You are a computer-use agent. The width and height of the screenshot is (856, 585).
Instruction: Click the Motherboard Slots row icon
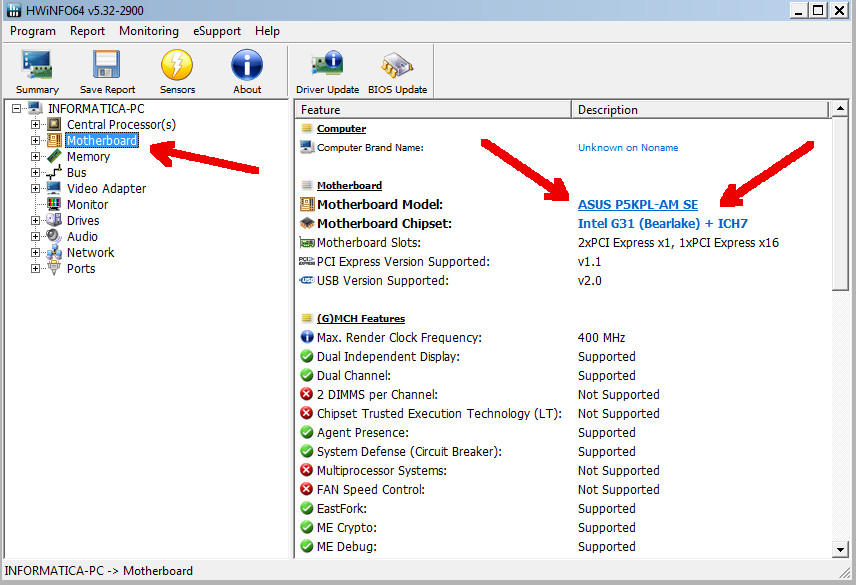[307, 242]
